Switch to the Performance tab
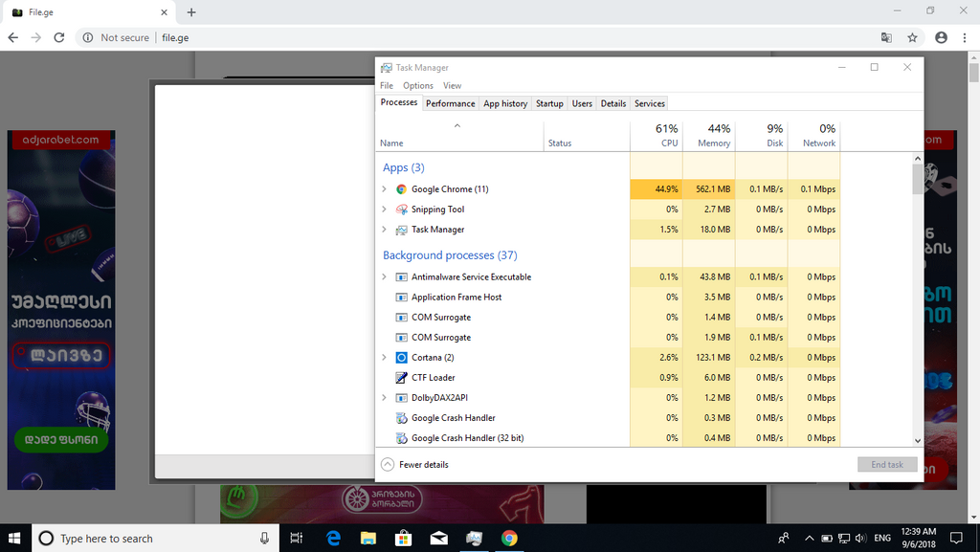The height and width of the screenshot is (552, 980). [x=451, y=103]
